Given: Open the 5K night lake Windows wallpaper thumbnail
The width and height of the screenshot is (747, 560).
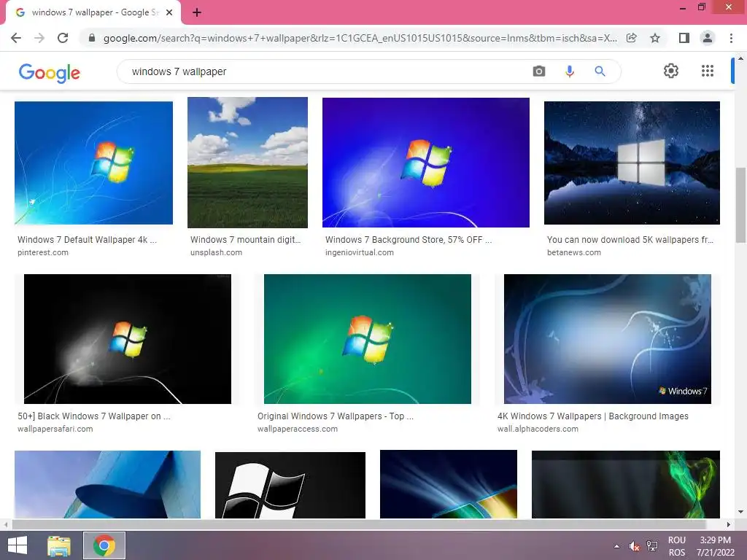Looking at the screenshot, I should tap(632, 163).
